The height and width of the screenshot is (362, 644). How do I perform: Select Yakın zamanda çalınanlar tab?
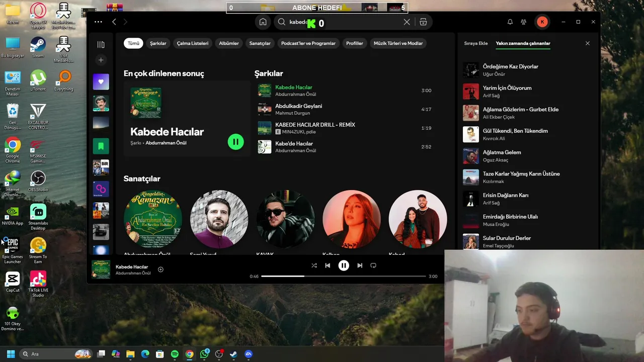click(x=523, y=43)
